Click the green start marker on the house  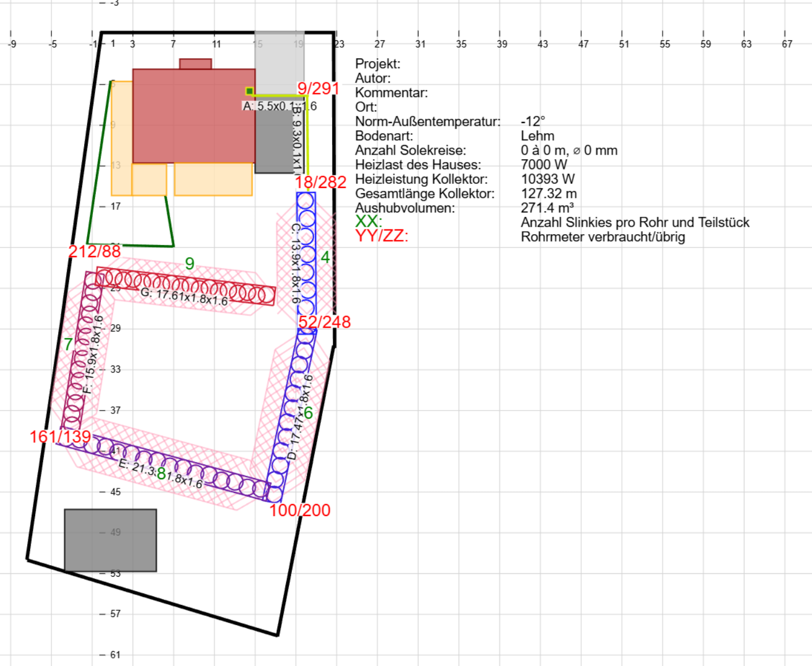pos(249,91)
